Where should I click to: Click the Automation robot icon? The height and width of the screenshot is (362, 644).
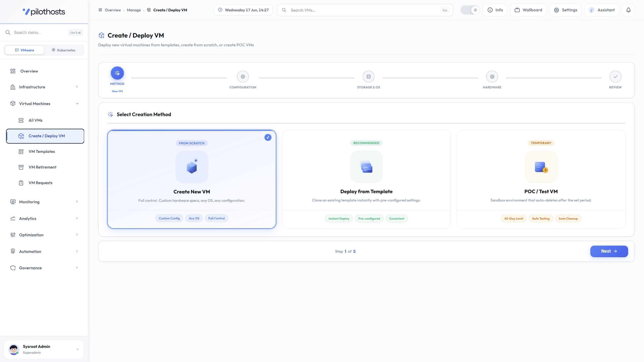tap(13, 251)
